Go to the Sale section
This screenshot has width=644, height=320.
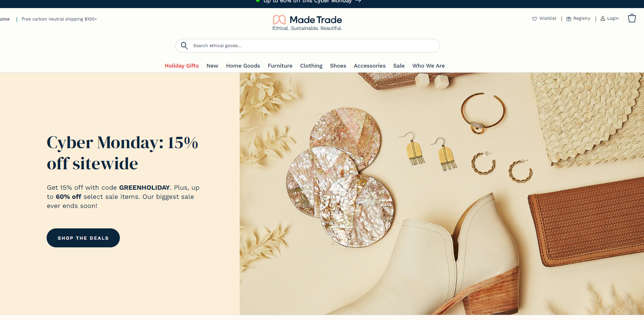tap(399, 66)
